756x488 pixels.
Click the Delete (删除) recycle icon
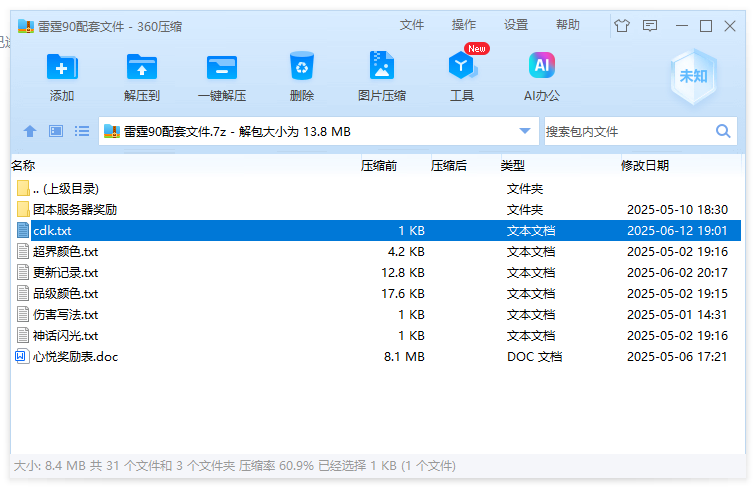(x=302, y=68)
